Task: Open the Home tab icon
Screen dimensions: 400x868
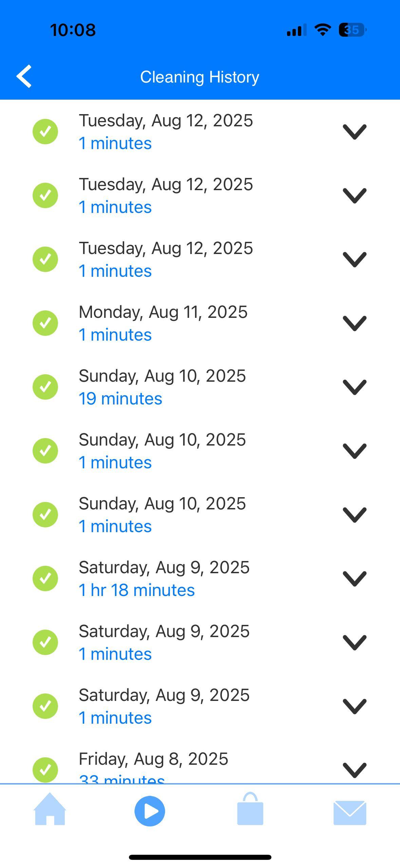Action: 50,809
